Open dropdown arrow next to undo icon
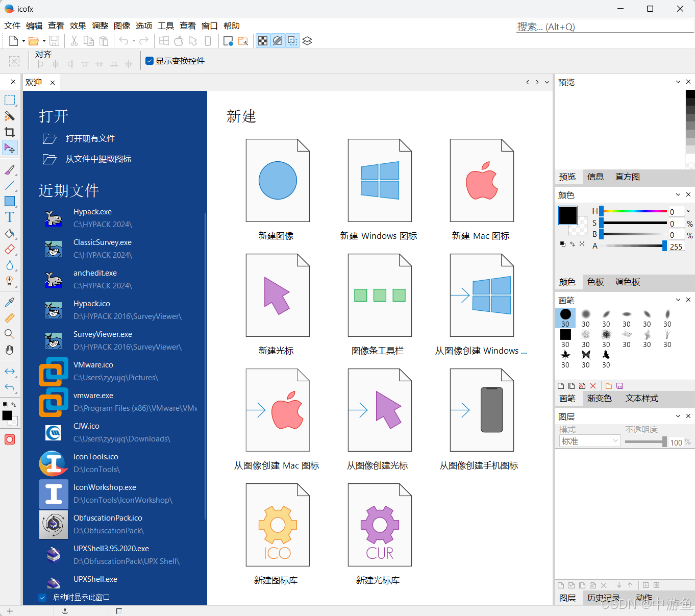This screenshot has width=695, height=616. [x=134, y=41]
